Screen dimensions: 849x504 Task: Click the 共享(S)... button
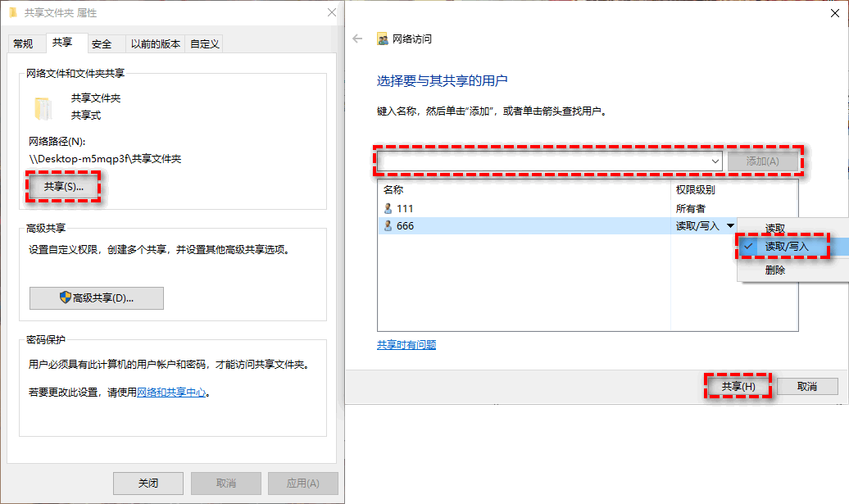coord(62,188)
